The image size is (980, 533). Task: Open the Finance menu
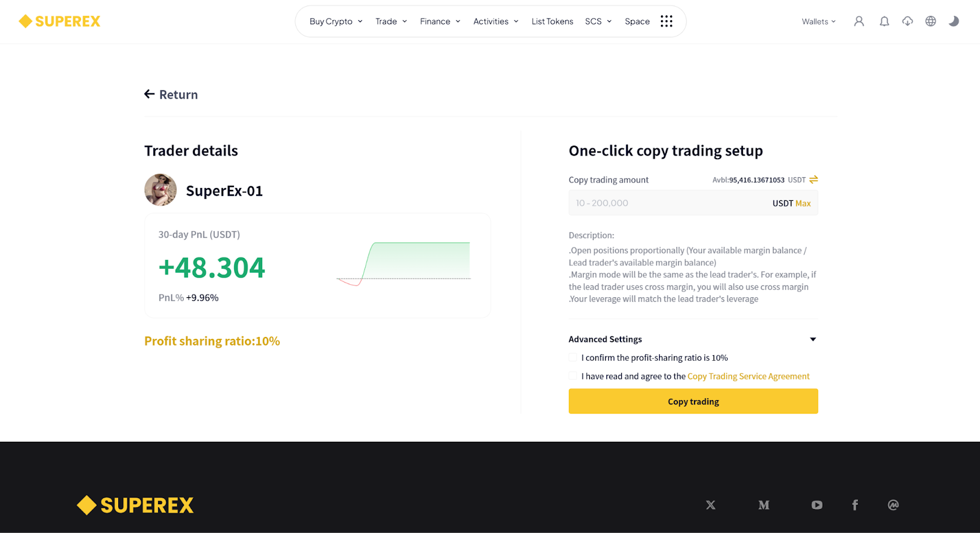pos(440,21)
